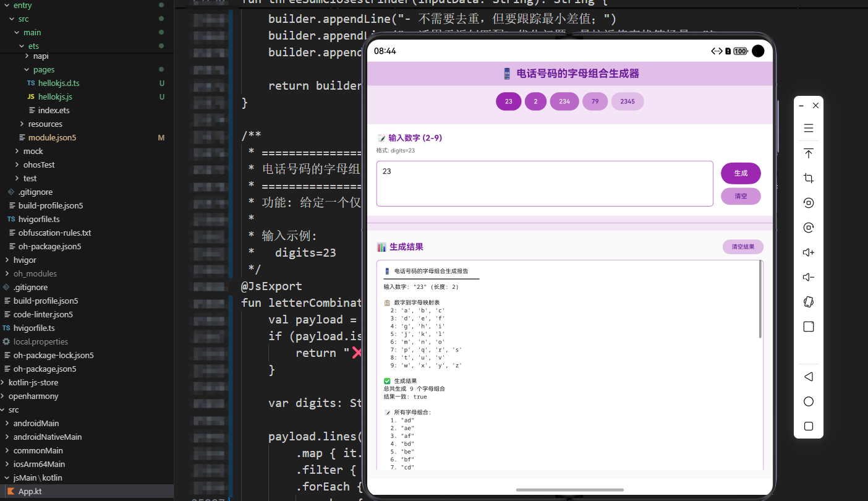Rotate the virtual device clockwise
The width and height of the screenshot is (868, 501).
(x=808, y=227)
